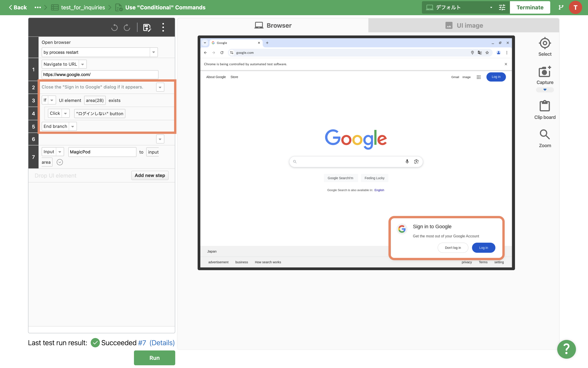Open the Navigate to URL command dropdown
This screenshot has height=368, width=588.
click(x=82, y=64)
